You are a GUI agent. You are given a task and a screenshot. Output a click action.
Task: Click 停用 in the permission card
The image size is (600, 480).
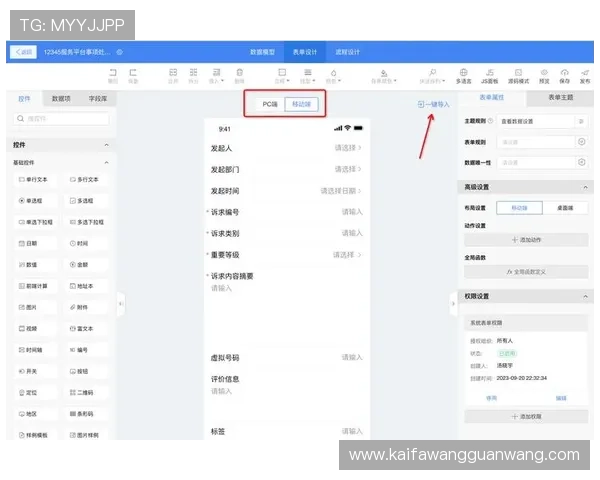[491, 398]
